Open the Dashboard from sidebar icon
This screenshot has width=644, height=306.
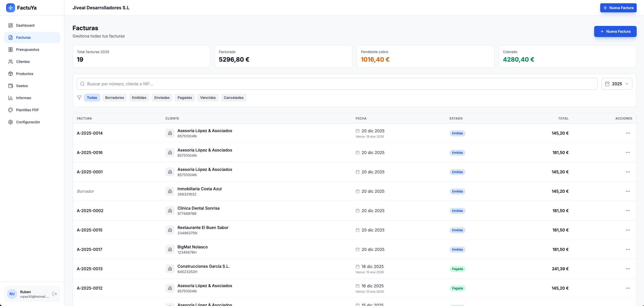(x=10, y=25)
